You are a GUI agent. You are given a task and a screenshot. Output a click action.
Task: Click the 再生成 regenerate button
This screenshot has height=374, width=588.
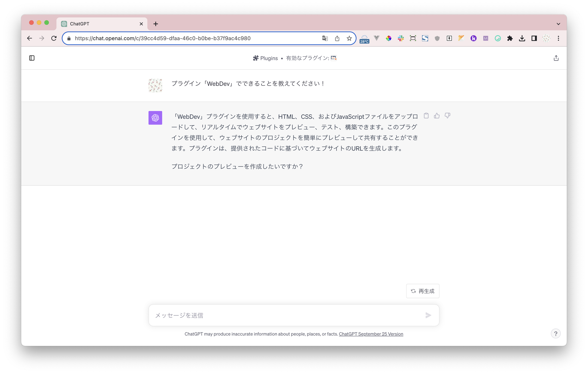coord(422,291)
